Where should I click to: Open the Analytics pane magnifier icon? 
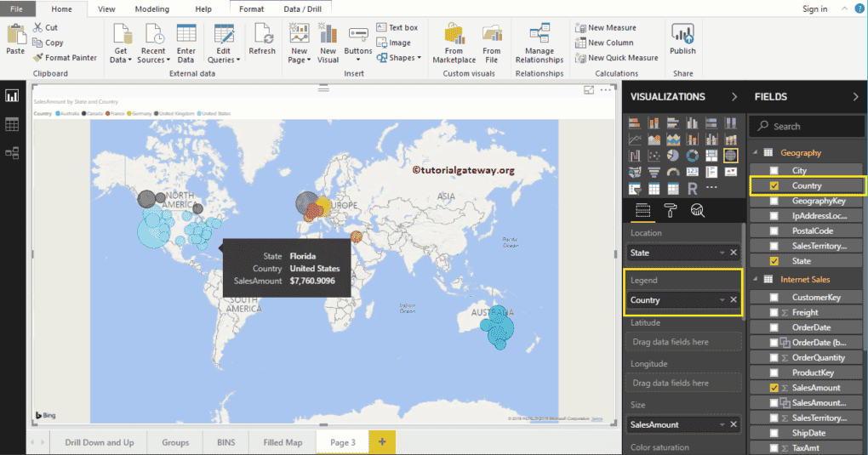(x=697, y=211)
